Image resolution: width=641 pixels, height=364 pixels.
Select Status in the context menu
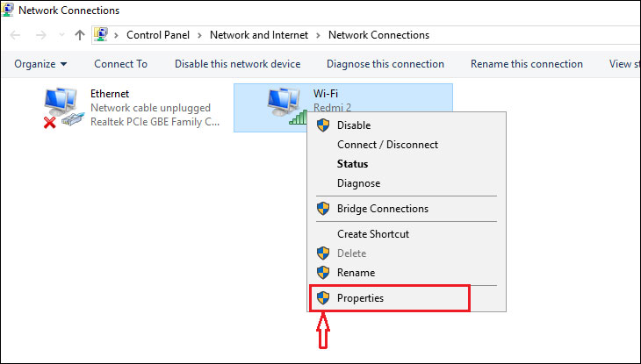point(353,164)
